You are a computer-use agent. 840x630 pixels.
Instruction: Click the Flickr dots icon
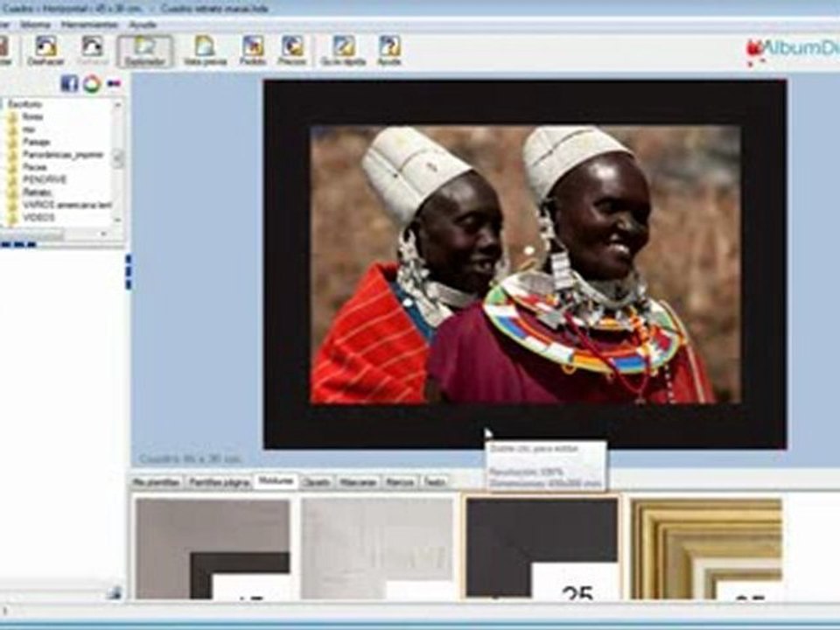coord(114,84)
